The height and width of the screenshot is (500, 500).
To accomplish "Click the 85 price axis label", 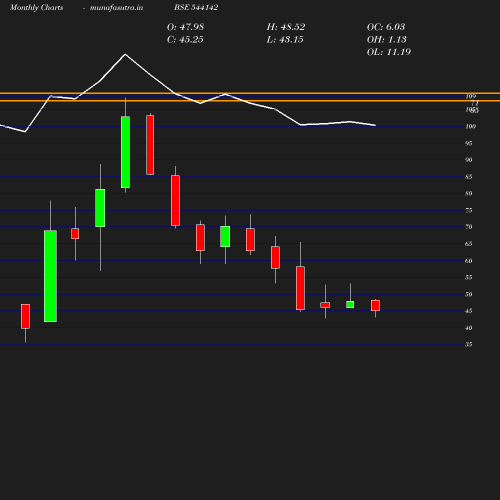I will click(x=469, y=177).
